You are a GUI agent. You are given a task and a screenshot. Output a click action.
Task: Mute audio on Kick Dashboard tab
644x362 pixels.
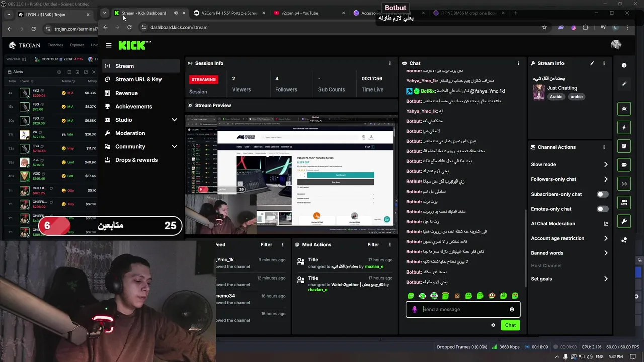175,13
